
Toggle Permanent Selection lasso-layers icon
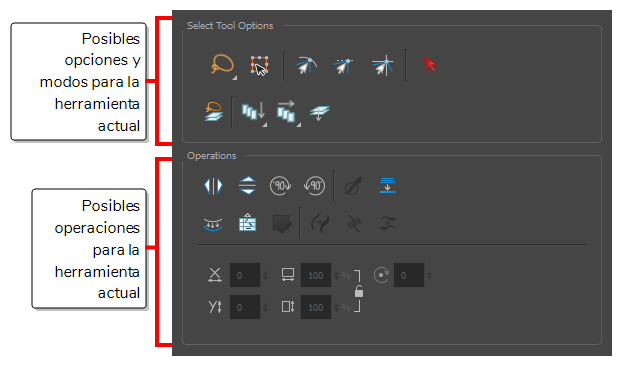pyautogui.click(x=214, y=111)
